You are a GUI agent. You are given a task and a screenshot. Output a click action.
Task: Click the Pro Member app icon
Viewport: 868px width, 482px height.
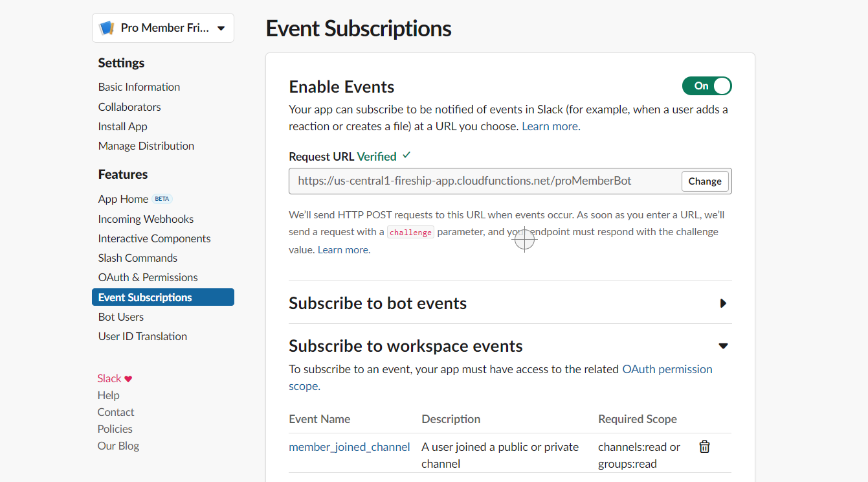point(108,27)
